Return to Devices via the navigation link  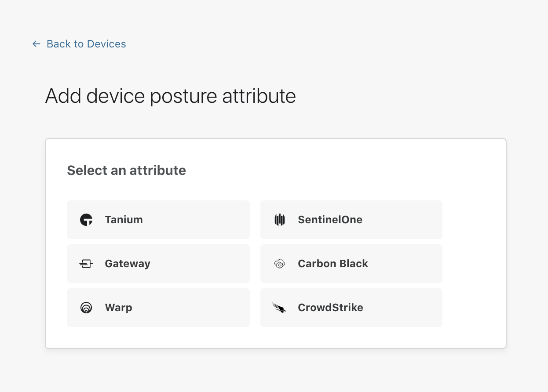point(86,44)
